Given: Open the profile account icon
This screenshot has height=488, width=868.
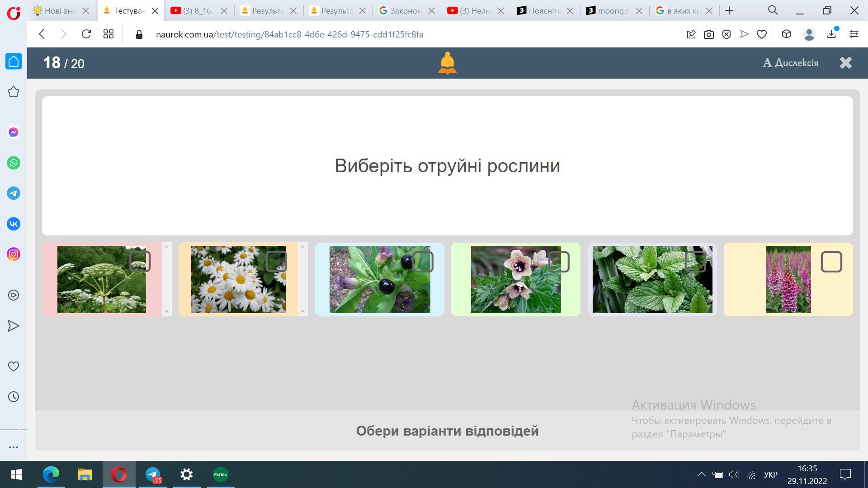Looking at the screenshot, I should [809, 34].
